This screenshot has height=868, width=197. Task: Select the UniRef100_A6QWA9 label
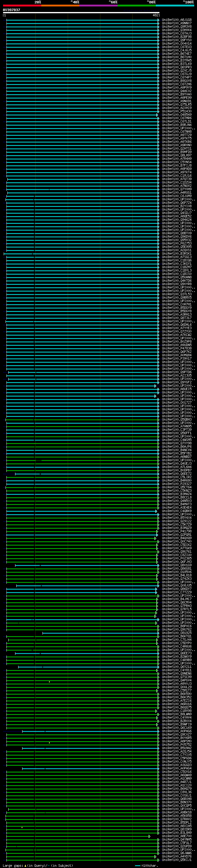click(x=177, y=775)
